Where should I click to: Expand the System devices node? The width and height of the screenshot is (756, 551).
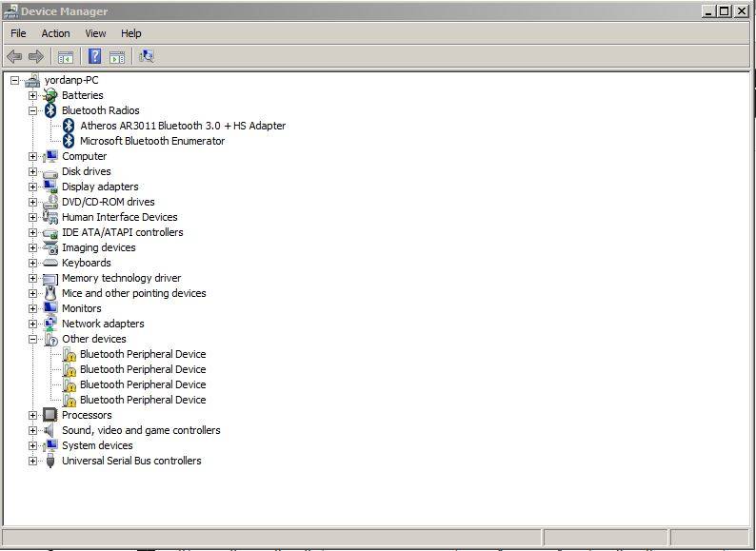tap(32, 446)
